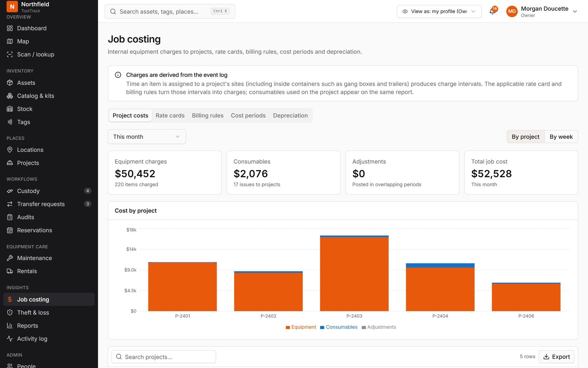The image size is (588, 368).
Task: Go to the Locations page
Action: coord(49,150)
